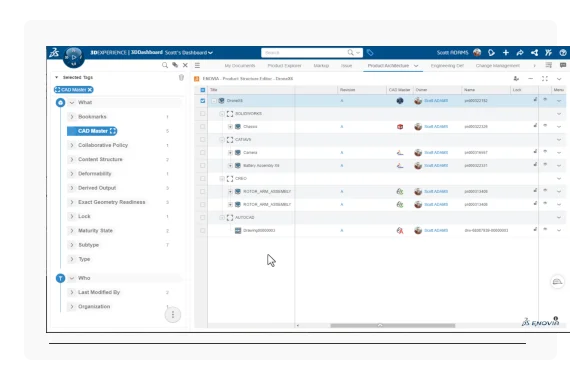
Task: Open the hamburger menu beside tabs
Action: click(x=197, y=65)
